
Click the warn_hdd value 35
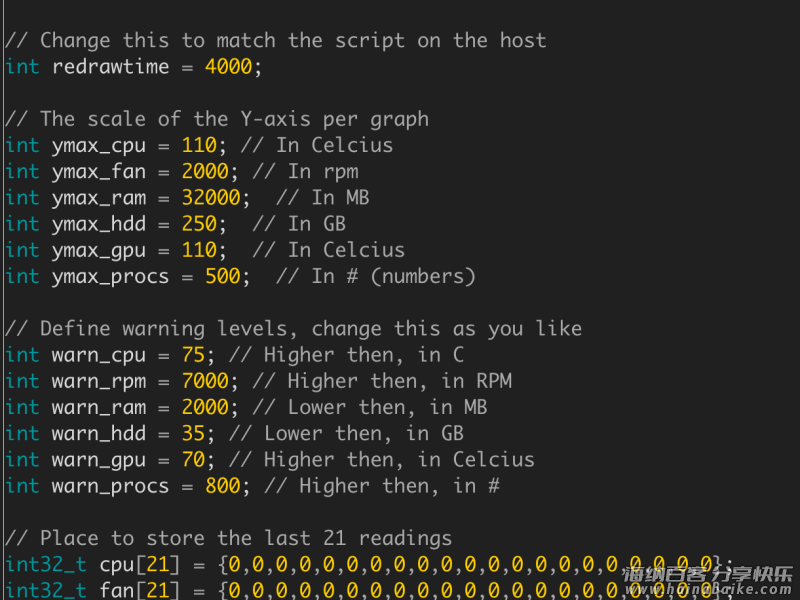click(193, 433)
